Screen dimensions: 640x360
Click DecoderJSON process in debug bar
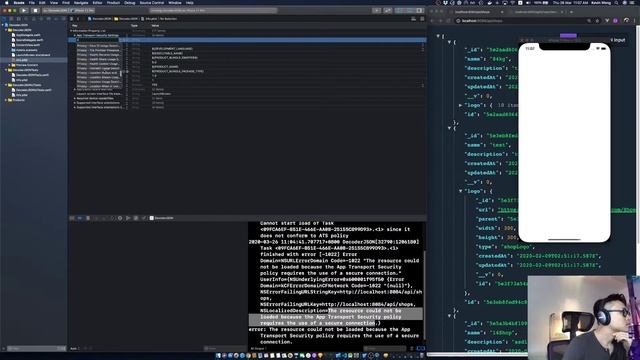[162, 218]
